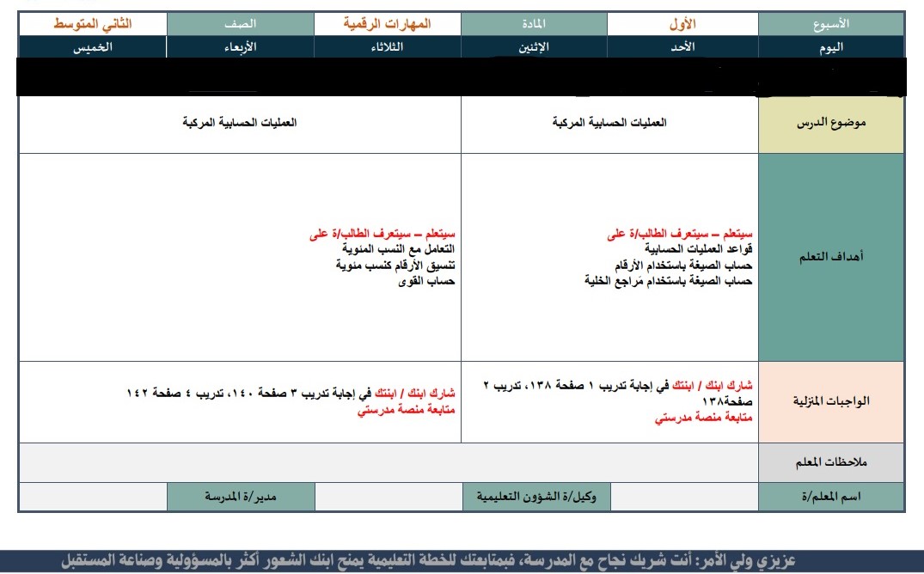The height and width of the screenshot is (574, 924).
Task: Click the الثلاثاء day column header
Action: (x=387, y=47)
